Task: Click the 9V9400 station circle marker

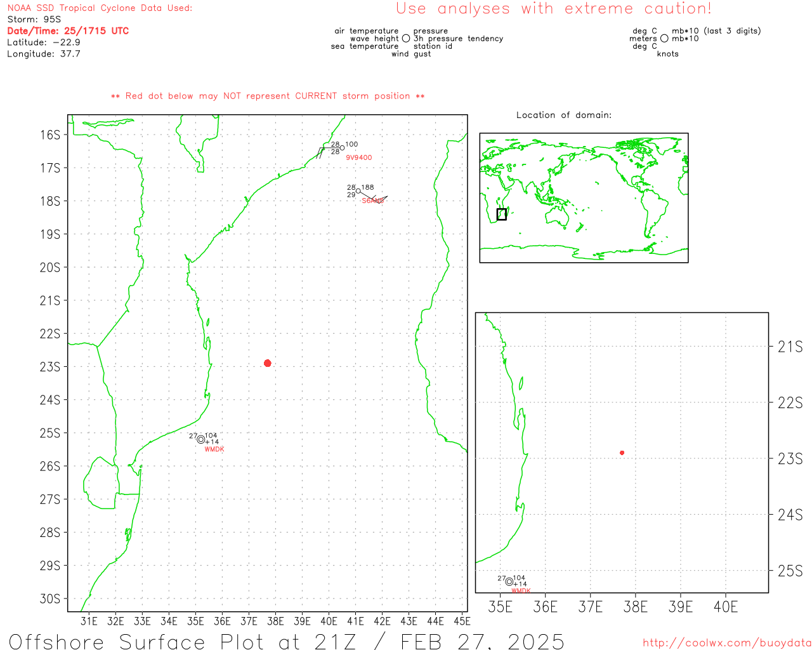Action: 342,148
